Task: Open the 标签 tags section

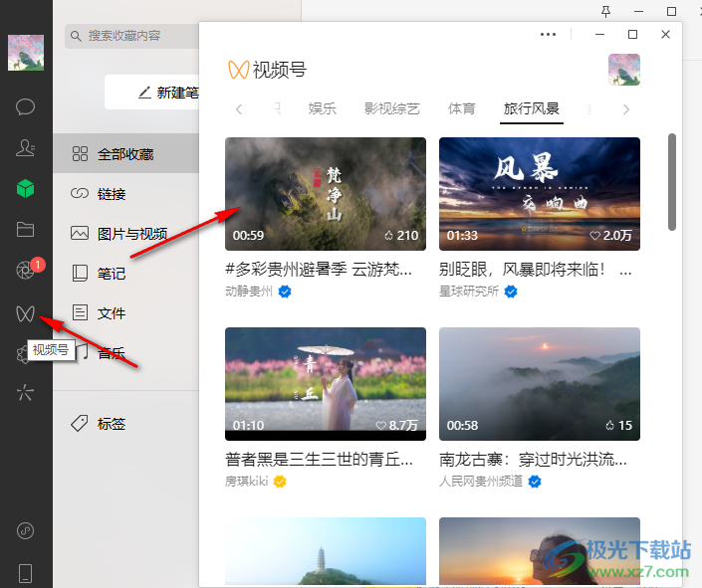Action: tap(125, 423)
